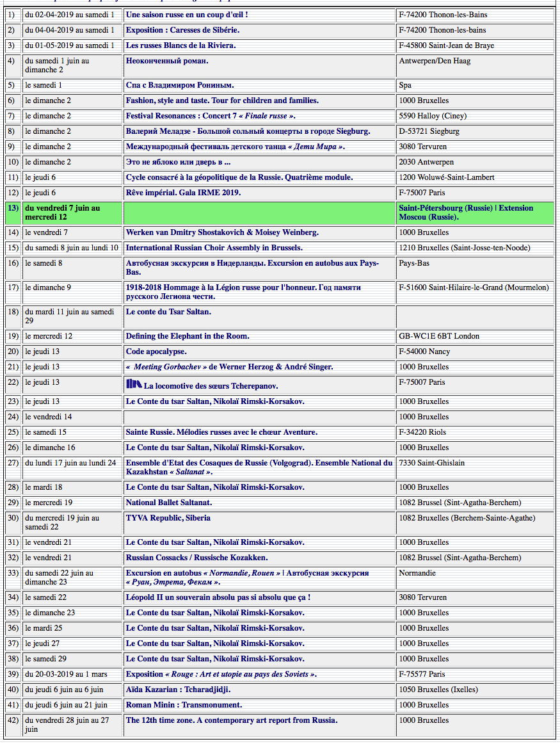The image size is (560, 744).
Task: Open 'Léopold II un souverain absolu' link
Action: tap(218, 597)
